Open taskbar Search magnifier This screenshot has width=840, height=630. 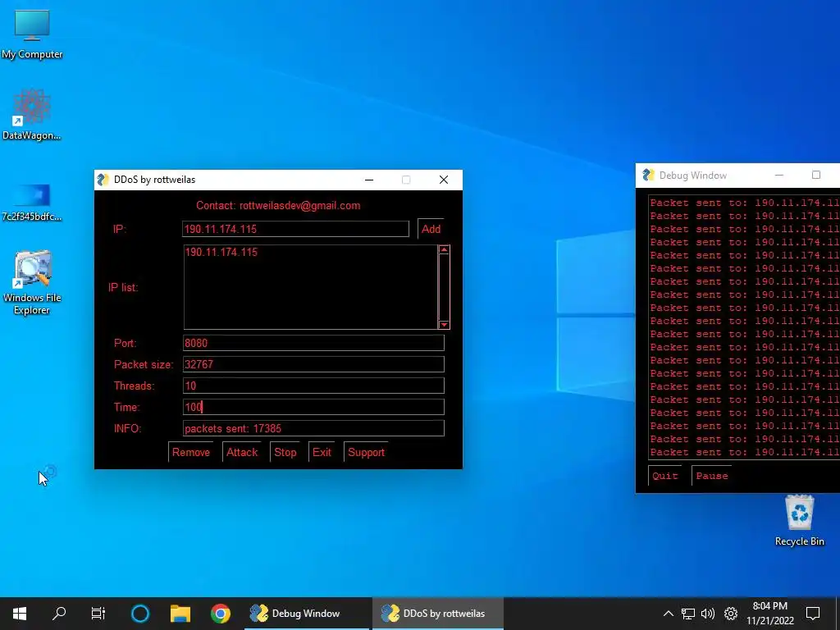[x=59, y=614]
